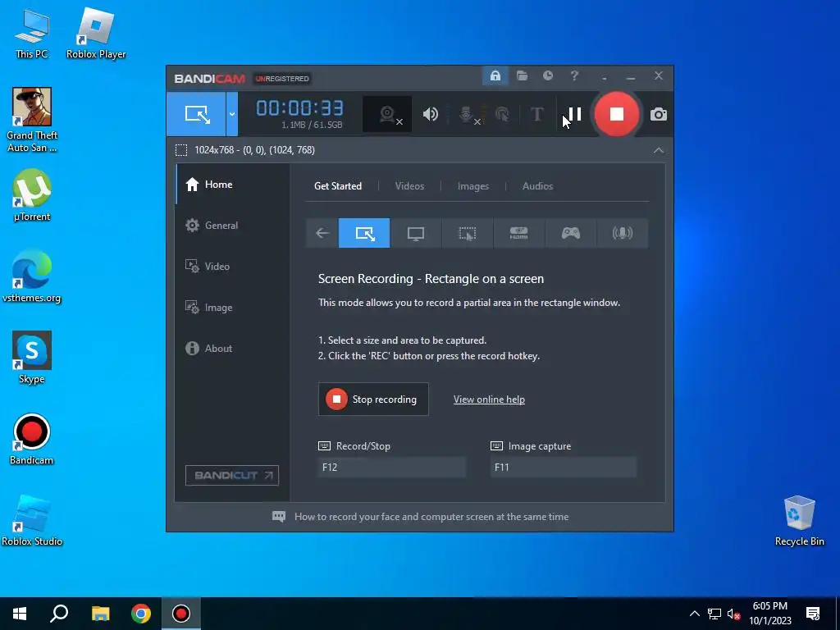Open the Home section
Screen dimensions: 840x630
(x=232, y=185)
